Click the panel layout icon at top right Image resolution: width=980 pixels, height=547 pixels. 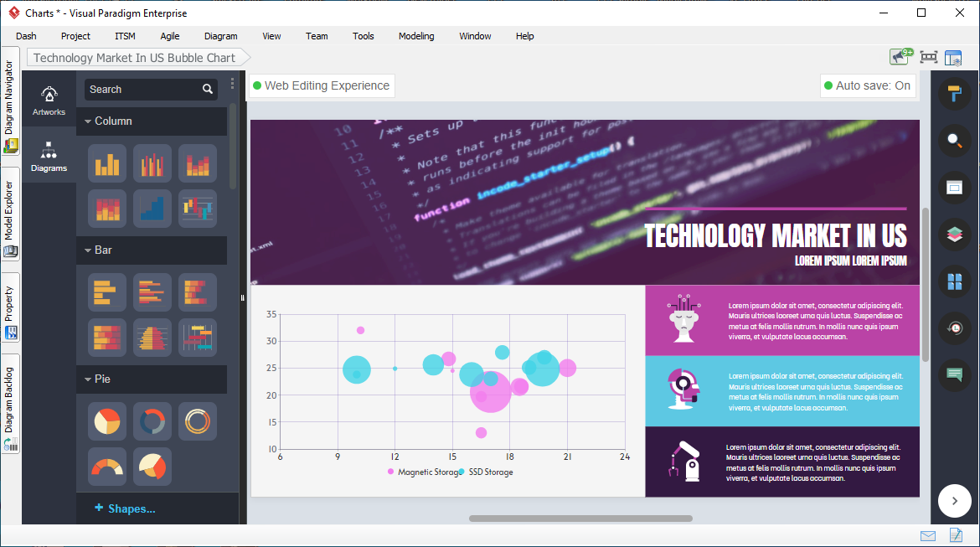pyautogui.click(x=953, y=58)
